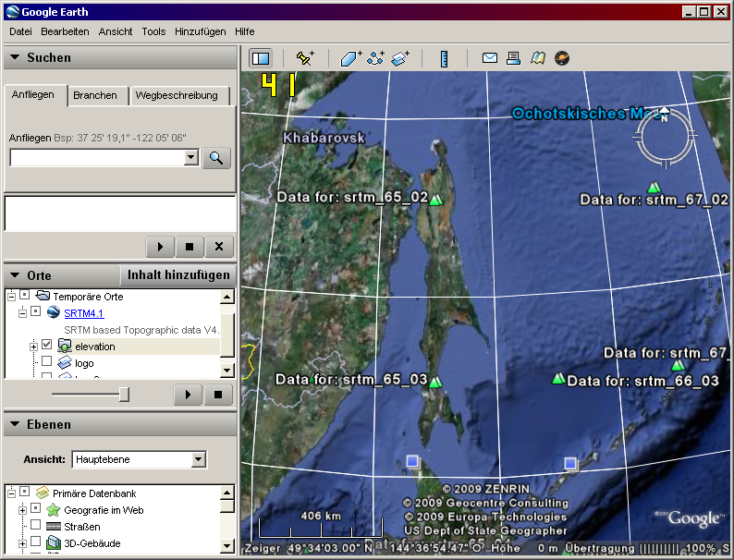Click the email envelope icon

pos(490,58)
